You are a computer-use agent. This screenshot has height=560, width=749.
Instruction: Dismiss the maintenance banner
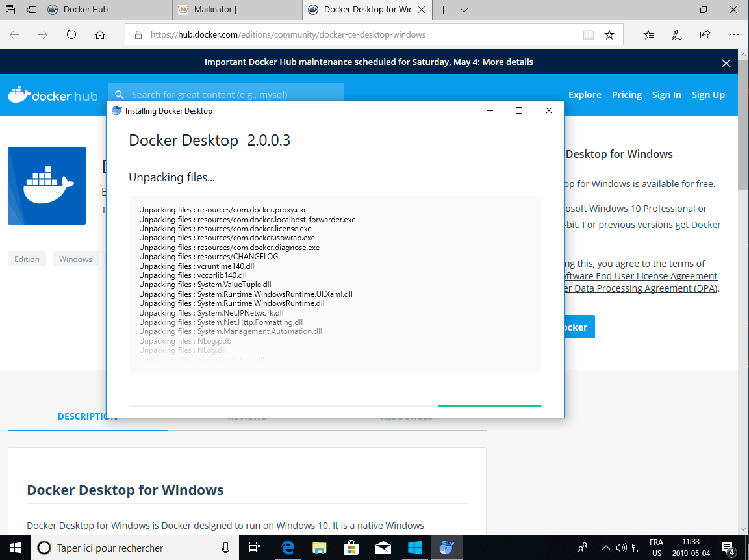(x=726, y=63)
